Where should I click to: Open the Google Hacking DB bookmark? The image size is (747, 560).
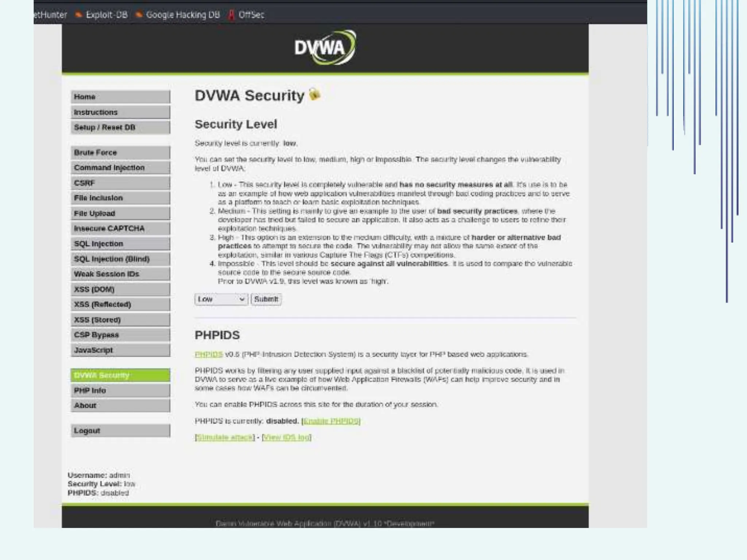182,15
